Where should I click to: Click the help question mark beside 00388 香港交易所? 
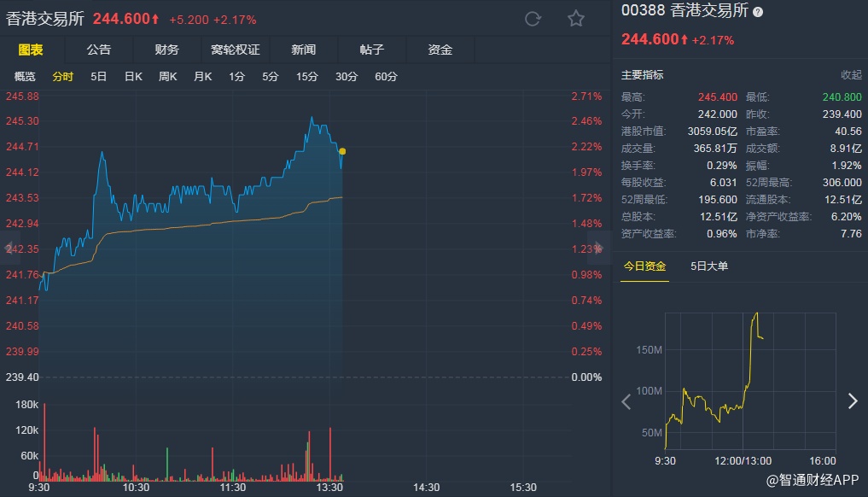point(758,12)
